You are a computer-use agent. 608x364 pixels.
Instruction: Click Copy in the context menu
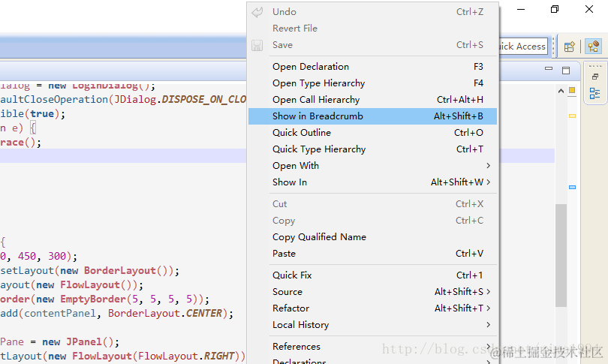(x=372, y=221)
